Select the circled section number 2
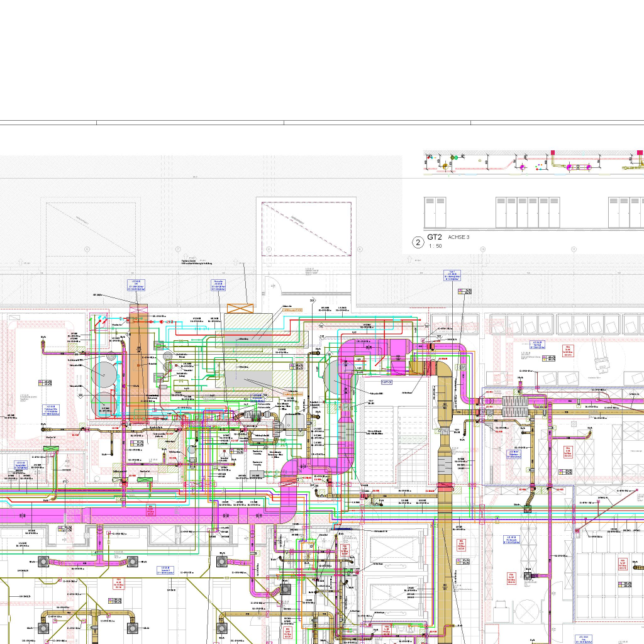Screen dimensions: 644x644 [x=417, y=242]
